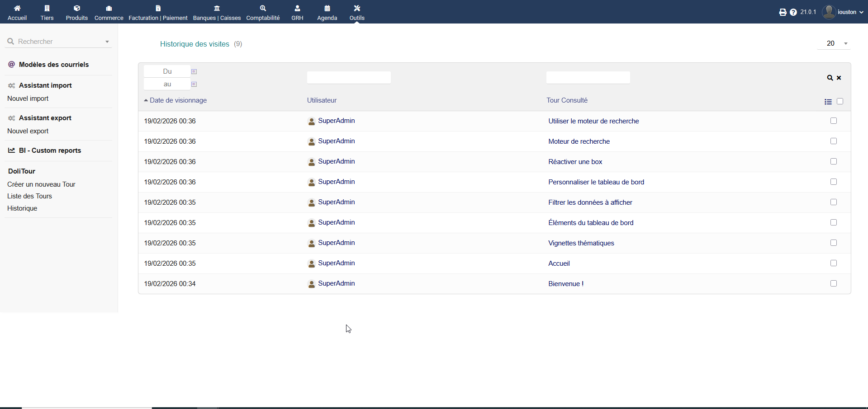This screenshot has height=409, width=868.
Task: Open the column selector list icon
Action: click(x=828, y=102)
